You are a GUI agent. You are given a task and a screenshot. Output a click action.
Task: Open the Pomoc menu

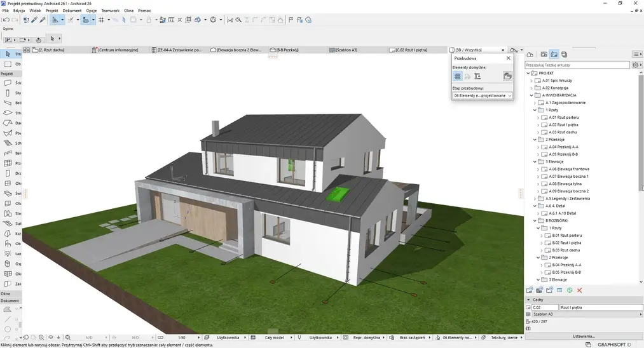point(144,11)
